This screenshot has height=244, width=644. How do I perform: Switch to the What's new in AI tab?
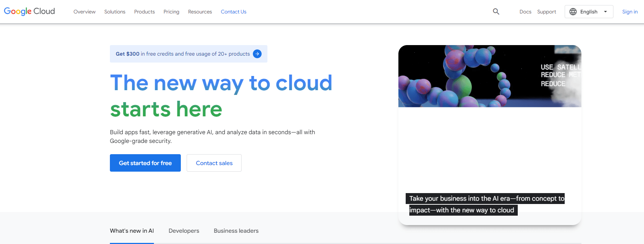(132, 231)
